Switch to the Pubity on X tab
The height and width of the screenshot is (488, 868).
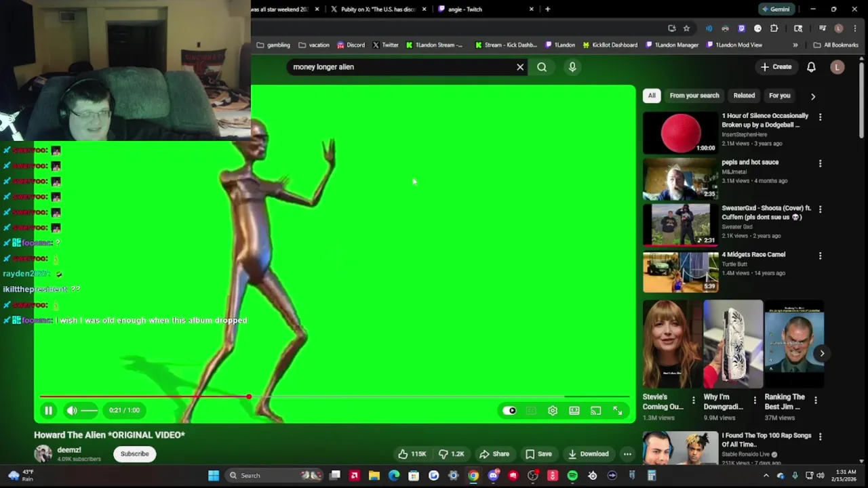click(377, 9)
